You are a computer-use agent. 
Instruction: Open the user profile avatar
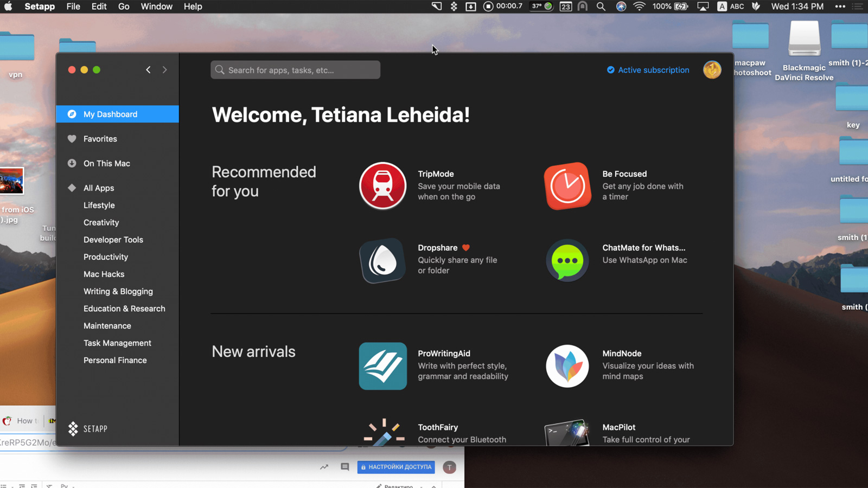[x=712, y=70]
